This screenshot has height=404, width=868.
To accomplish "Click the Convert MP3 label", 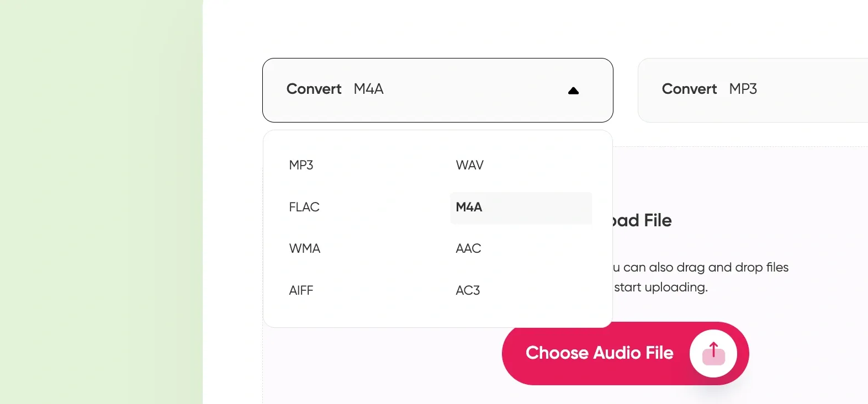I will tap(689, 89).
